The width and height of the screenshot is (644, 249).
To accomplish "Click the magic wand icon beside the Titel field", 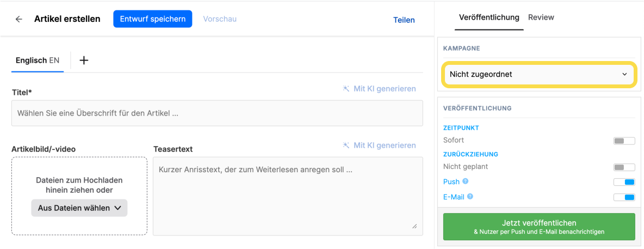I will coord(346,88).
